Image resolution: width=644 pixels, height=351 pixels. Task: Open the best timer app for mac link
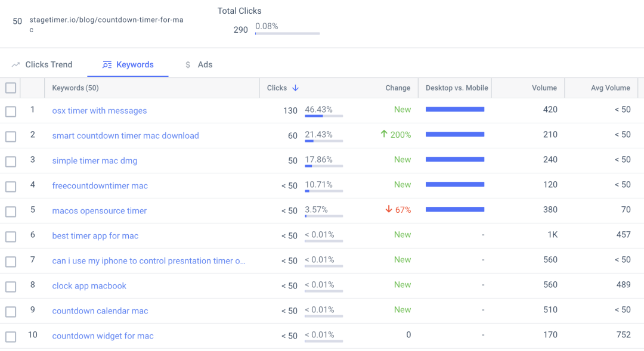(95, 235)
